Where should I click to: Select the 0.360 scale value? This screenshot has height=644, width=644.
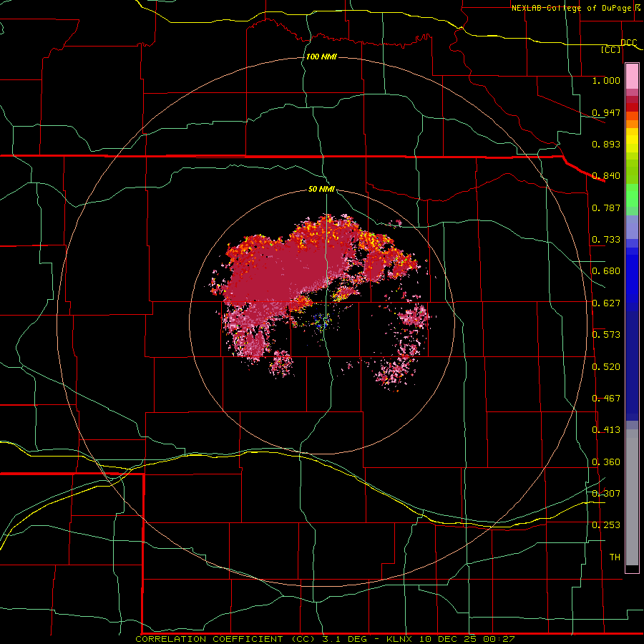[606, 462]
